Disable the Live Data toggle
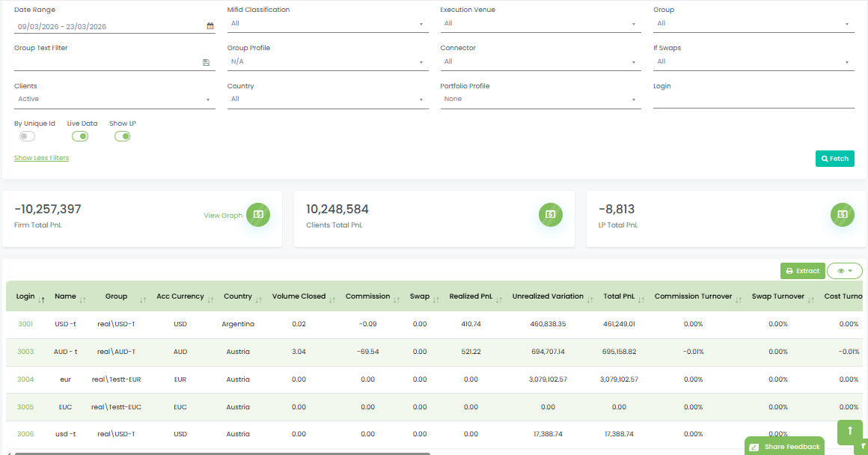868x455 pixels. pyautogui.click(x=80, y=135)
